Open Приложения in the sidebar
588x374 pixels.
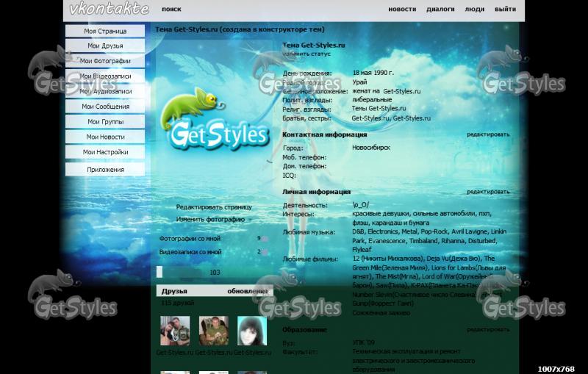click(x=105, y=170)
